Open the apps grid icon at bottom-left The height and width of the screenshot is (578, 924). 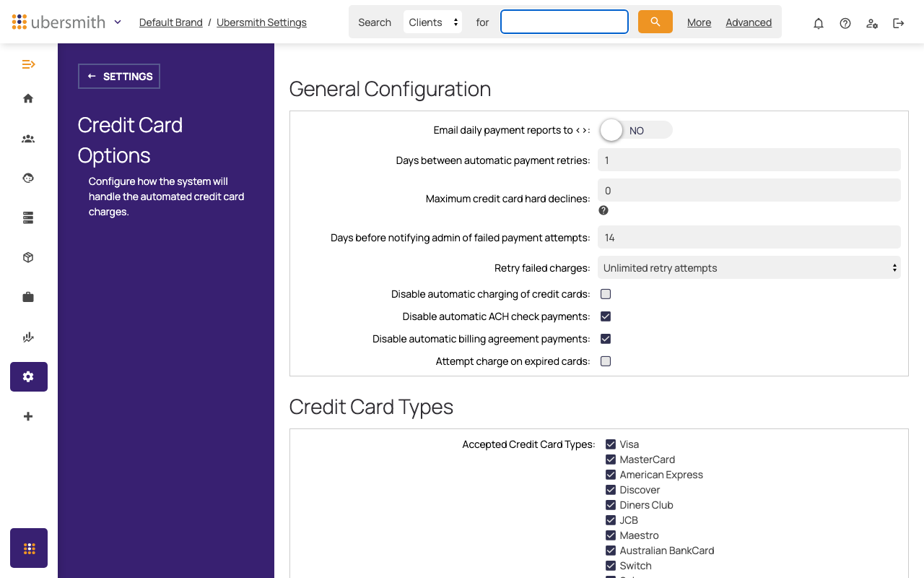(29, 548)
